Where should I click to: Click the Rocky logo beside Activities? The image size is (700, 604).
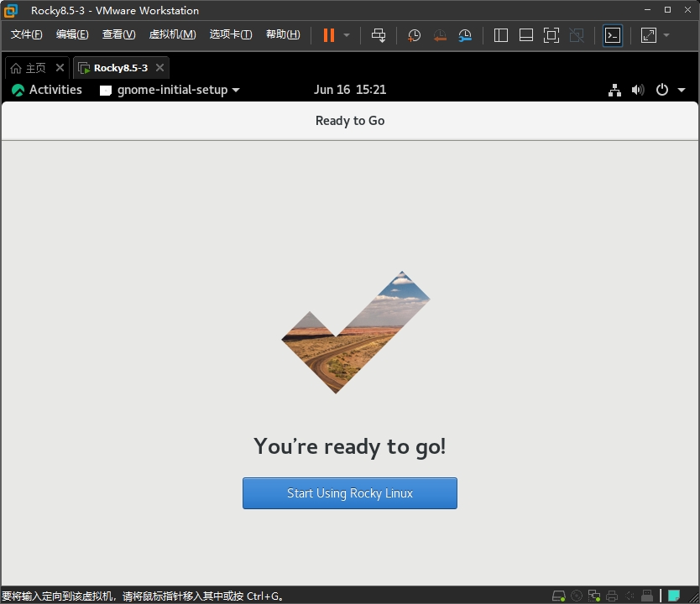point(18,90)
